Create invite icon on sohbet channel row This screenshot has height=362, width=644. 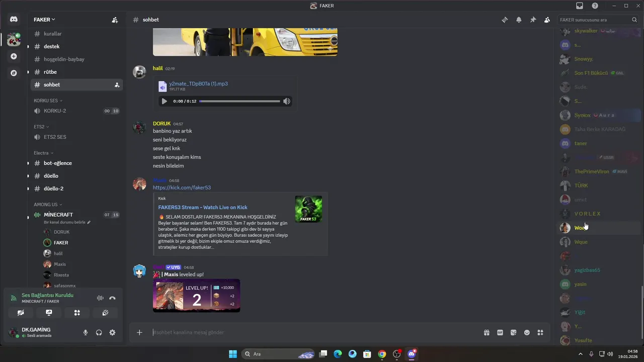pyautogui.click(x=117, y=85)
